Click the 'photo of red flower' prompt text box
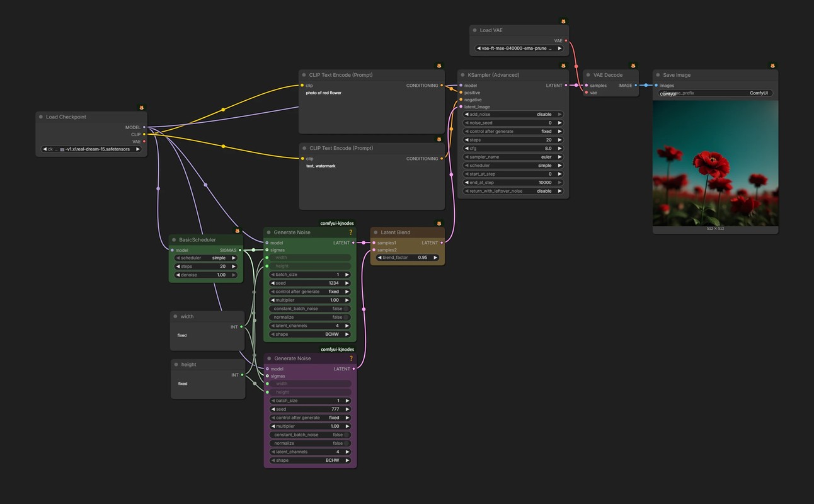Viewport: 814px width, 504px height. (x=372, y=110)
